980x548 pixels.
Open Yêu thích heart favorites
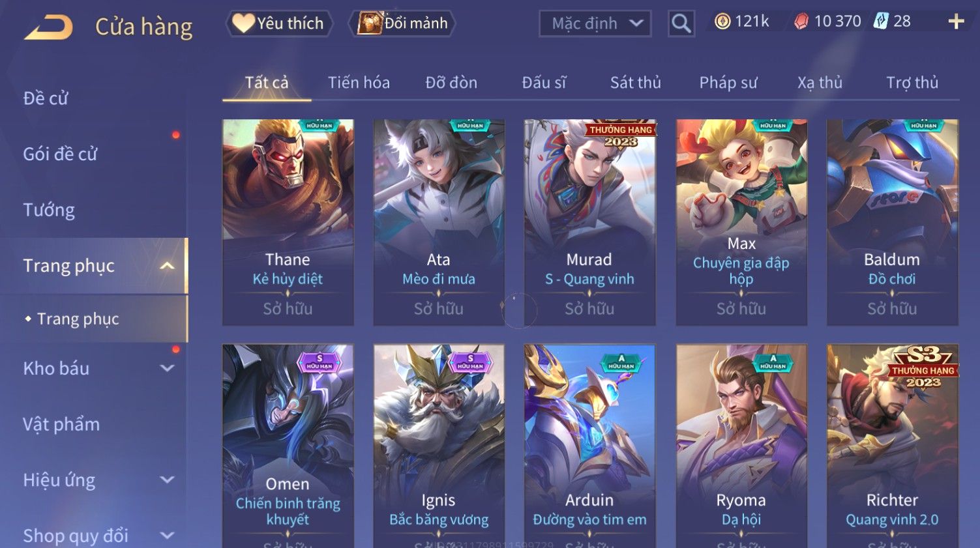(280, 23)
